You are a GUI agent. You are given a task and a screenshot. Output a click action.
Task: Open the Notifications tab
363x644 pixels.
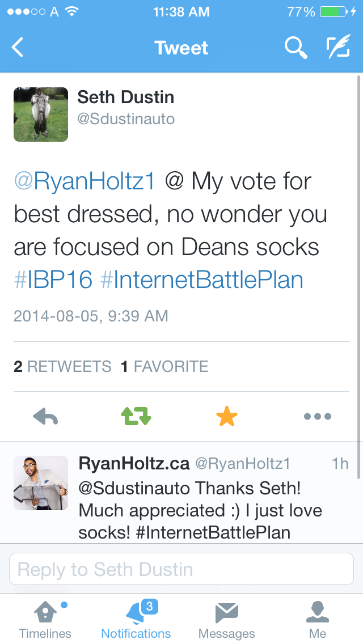(136, 619)
